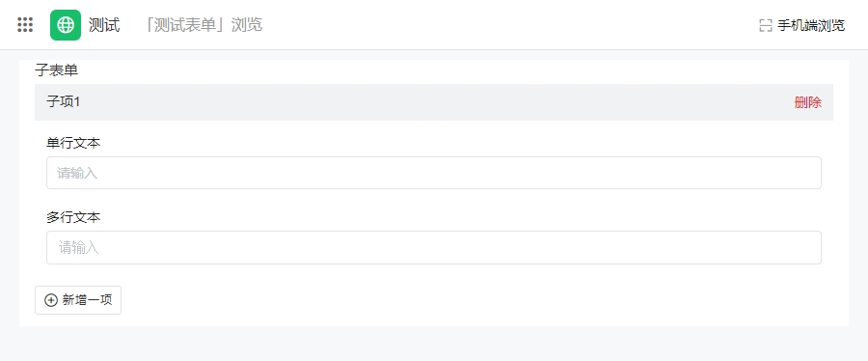
Task: Focus the 多行文本 text area
Action: pos(433,247)
